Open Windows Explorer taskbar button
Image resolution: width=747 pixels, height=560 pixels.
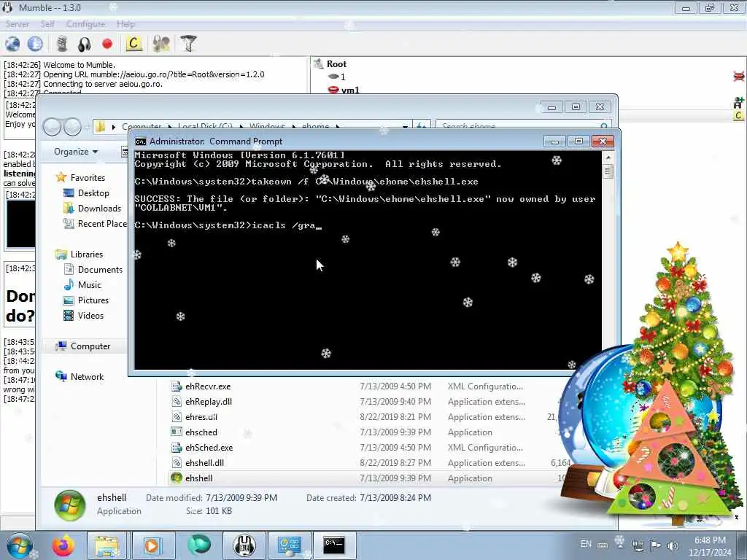pyautogui.click(x=107, y=545)
